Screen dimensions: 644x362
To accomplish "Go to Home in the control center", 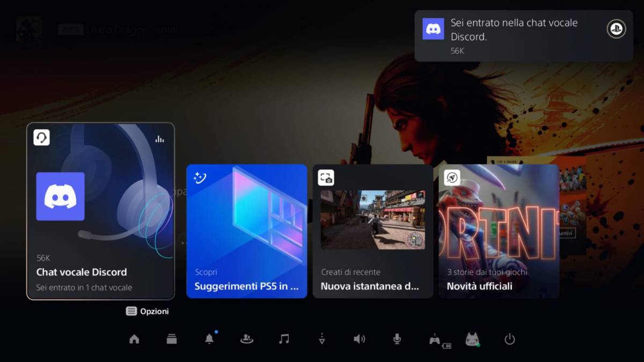I will [134, 339].
